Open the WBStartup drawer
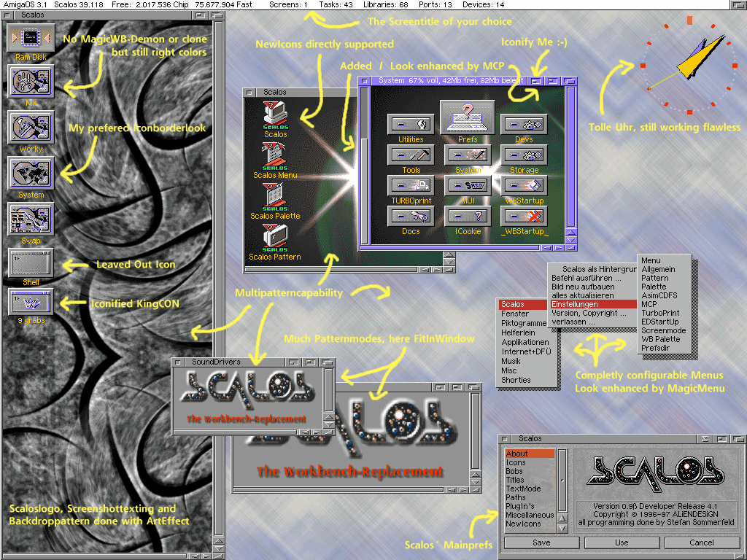This screenshot has height=560, width=747. pos(524,186)
